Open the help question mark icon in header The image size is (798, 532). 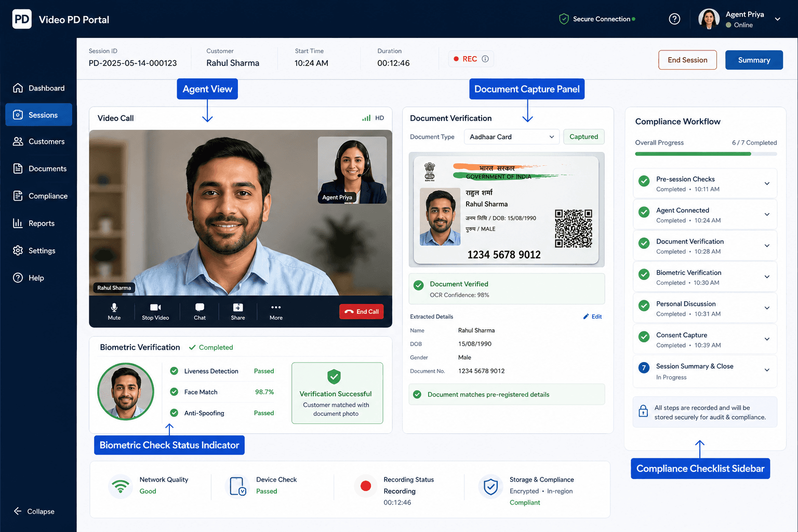coord(674,19)
